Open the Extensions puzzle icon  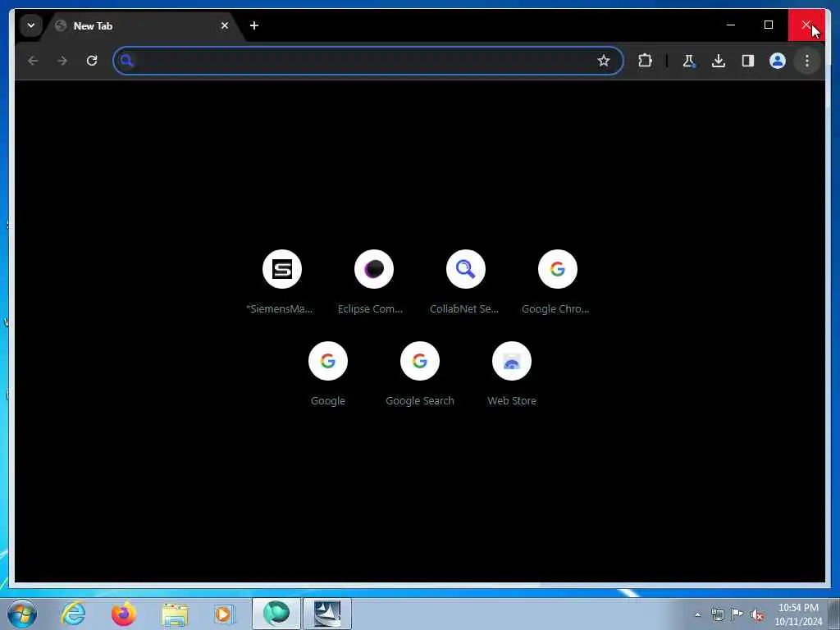click(645, 61)
